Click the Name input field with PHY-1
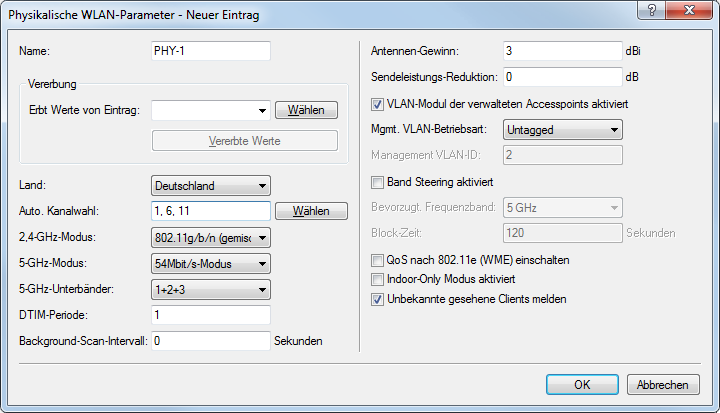The width and height of the screenshot is (720, 413). coord(211,49)
